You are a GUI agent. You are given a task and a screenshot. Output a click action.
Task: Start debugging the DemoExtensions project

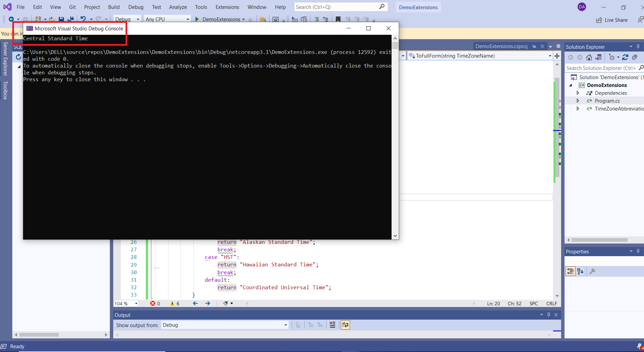[x=197, y=19]
